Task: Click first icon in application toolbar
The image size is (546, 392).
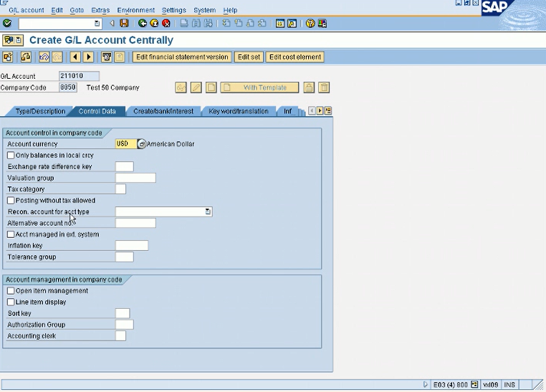Action: [x=8, y=57]
